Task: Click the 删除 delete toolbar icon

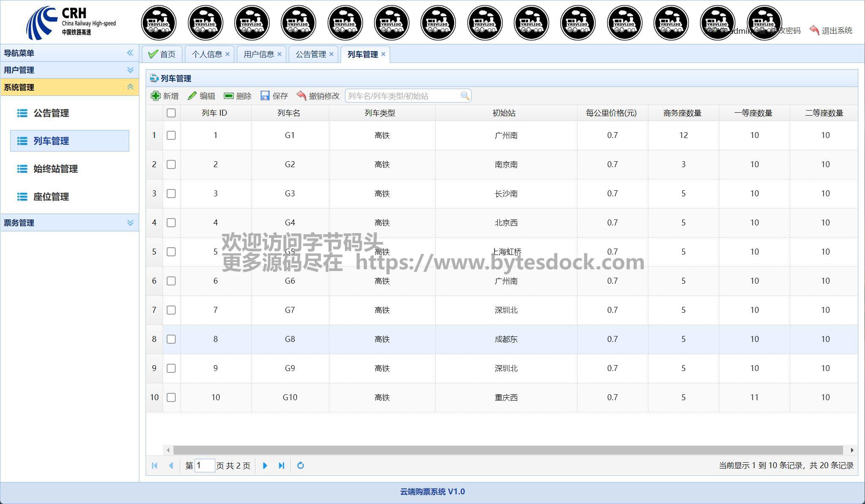Action: [228, 96]
